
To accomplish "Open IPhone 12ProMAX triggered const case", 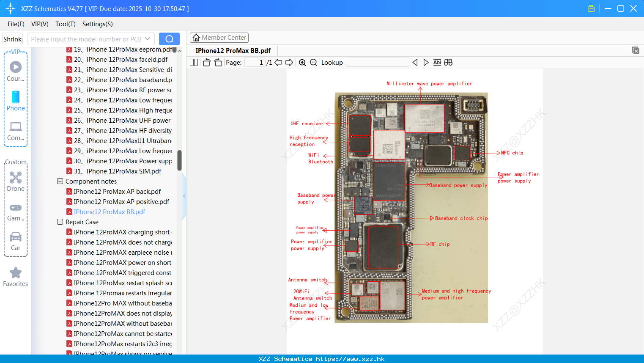I will click(x=119, y=273).
